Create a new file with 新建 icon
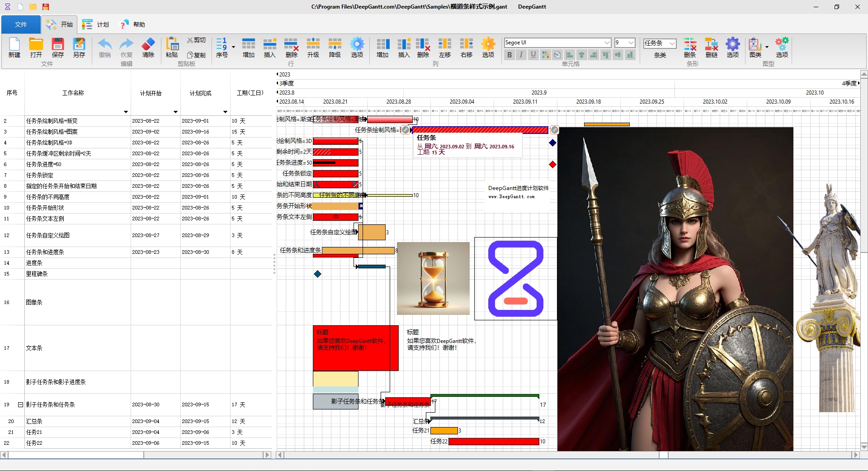 [14, 48]
